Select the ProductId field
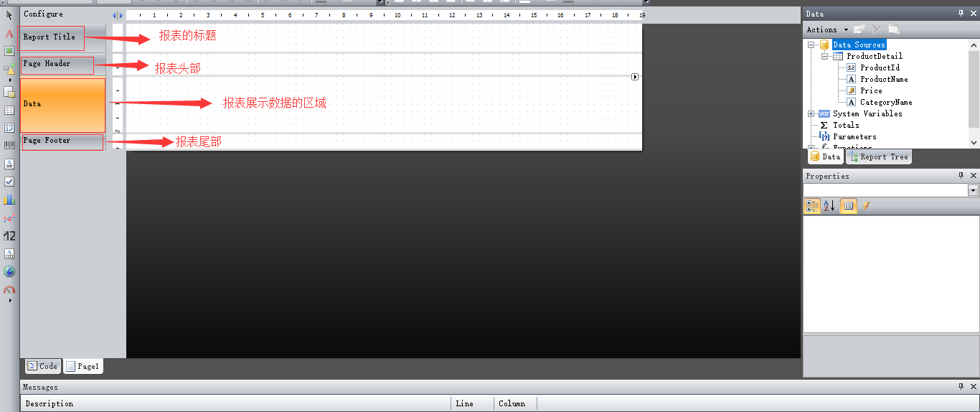This screenshot has width=980, height=412. coord(880,67)
